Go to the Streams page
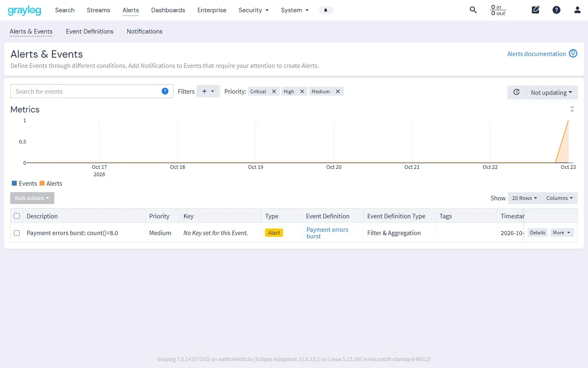Screen dimensions: 588x368 coord(98,10)
